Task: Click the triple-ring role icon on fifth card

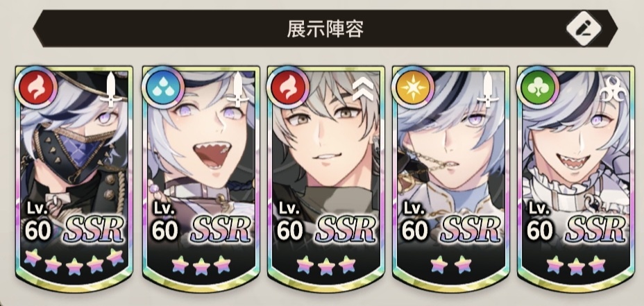Action: pyautogui.click(x=612, y=91)
